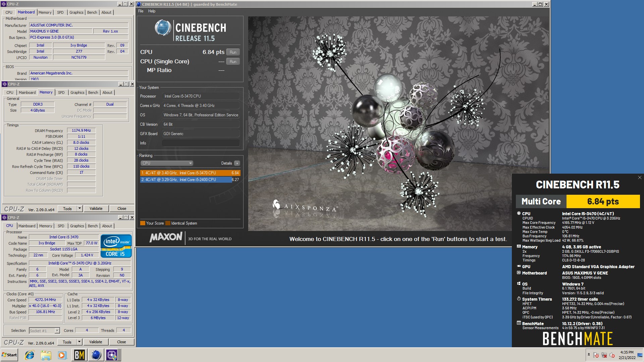This screenshot has width=644, height=362.
Task: Select CPU tab in top CPU-Z window
Action: pyautogui.click(x=9, y=12)
